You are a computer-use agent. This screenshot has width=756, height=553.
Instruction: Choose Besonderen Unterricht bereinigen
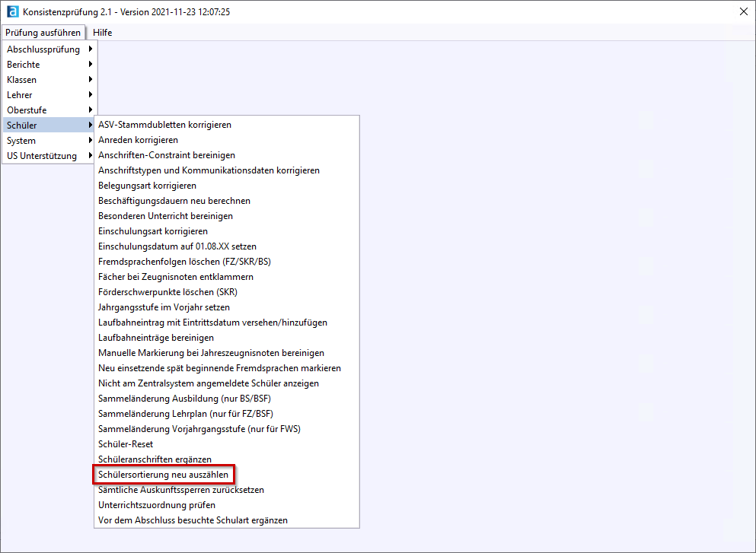click(227, 216)
